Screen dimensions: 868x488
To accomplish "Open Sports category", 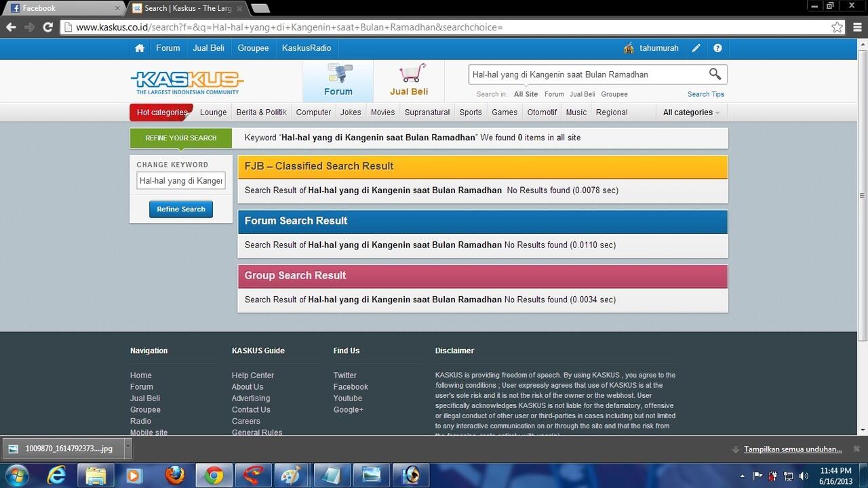I will [x=471, y=113].
